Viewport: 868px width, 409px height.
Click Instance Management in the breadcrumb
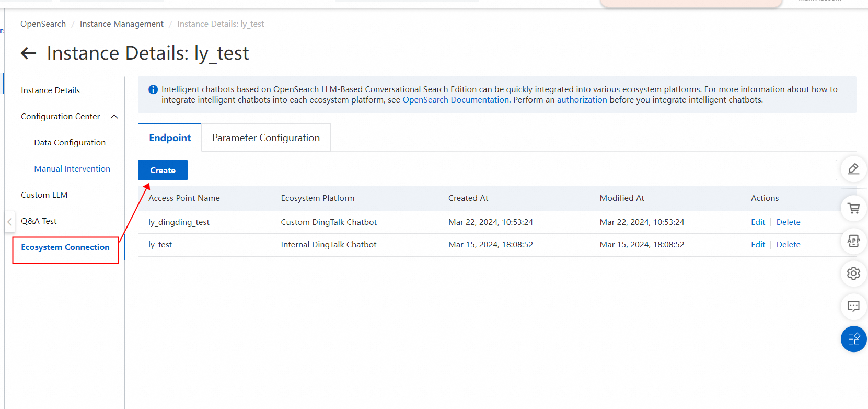coord(121,24)
